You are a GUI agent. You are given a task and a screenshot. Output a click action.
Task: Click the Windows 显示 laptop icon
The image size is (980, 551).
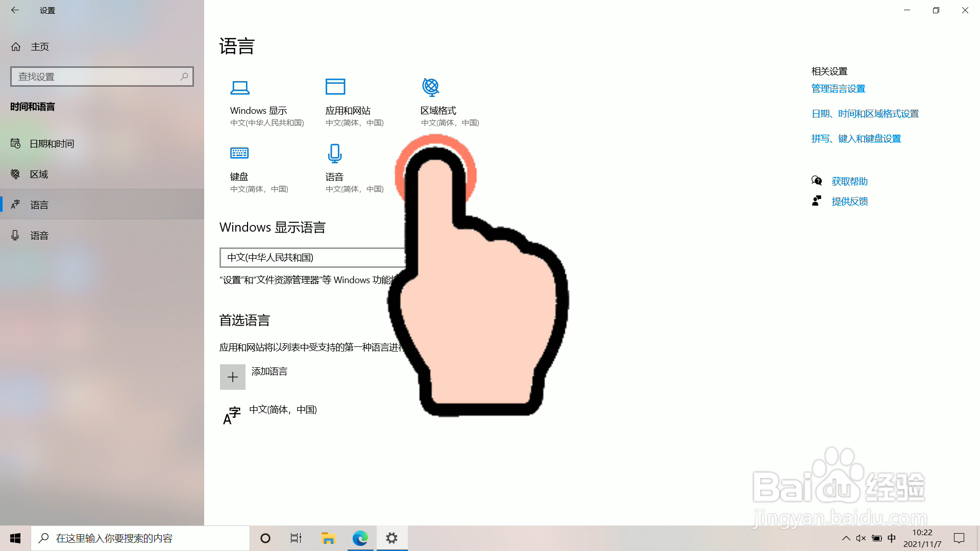point(240,88)
